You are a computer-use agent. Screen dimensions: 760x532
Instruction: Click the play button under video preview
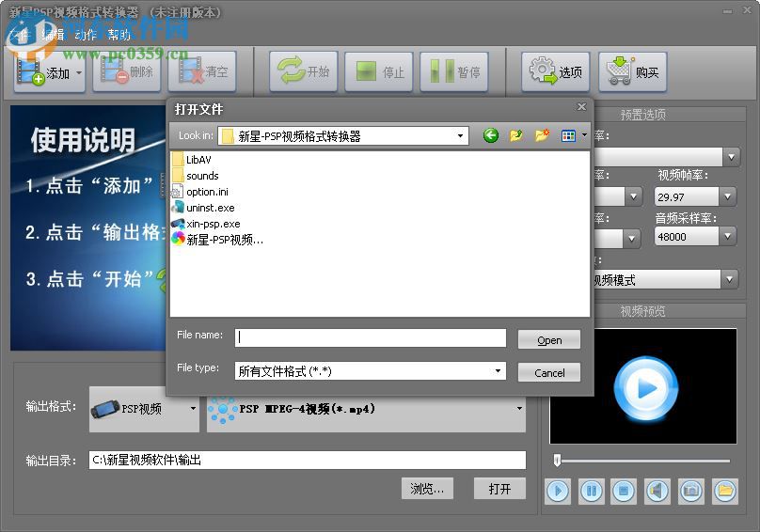558,490
